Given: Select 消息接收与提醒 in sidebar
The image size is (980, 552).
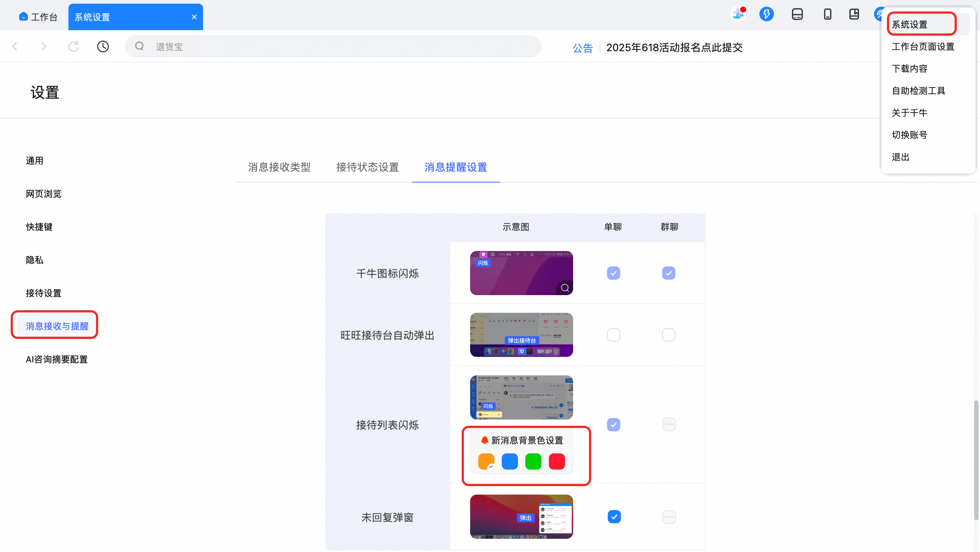Looking at the screenshot, I should point(57,326).
